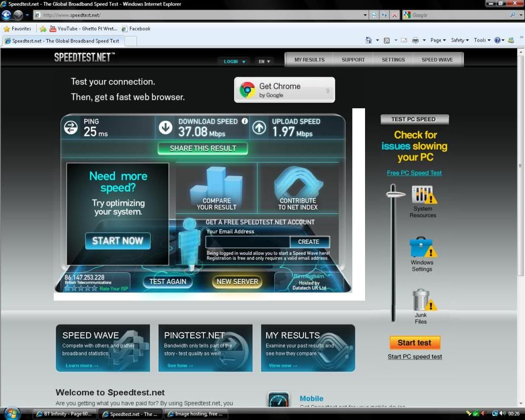Click the browser Back arrow button
This screenshot has width=525, height=420.
(x=7, y=15)
